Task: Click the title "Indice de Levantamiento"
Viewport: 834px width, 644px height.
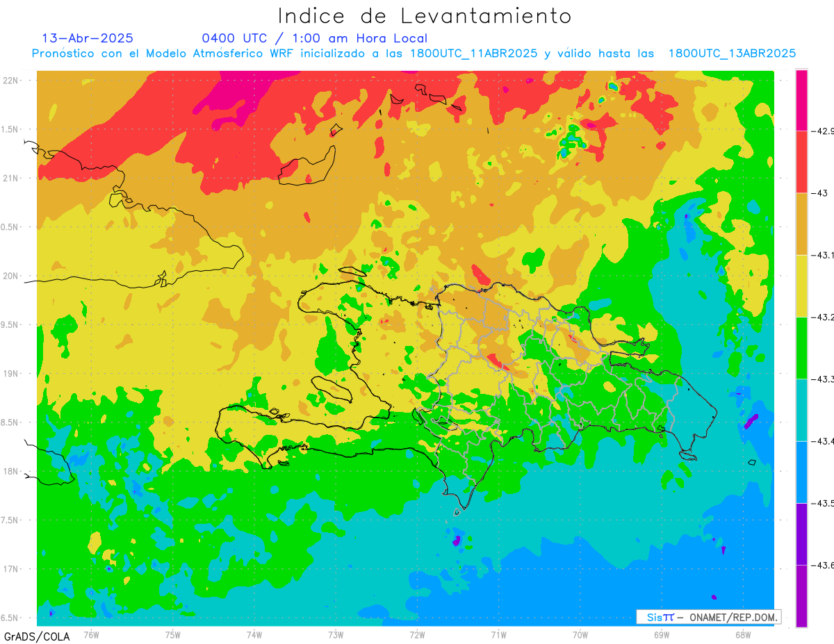Action: [x=425, y=15]
